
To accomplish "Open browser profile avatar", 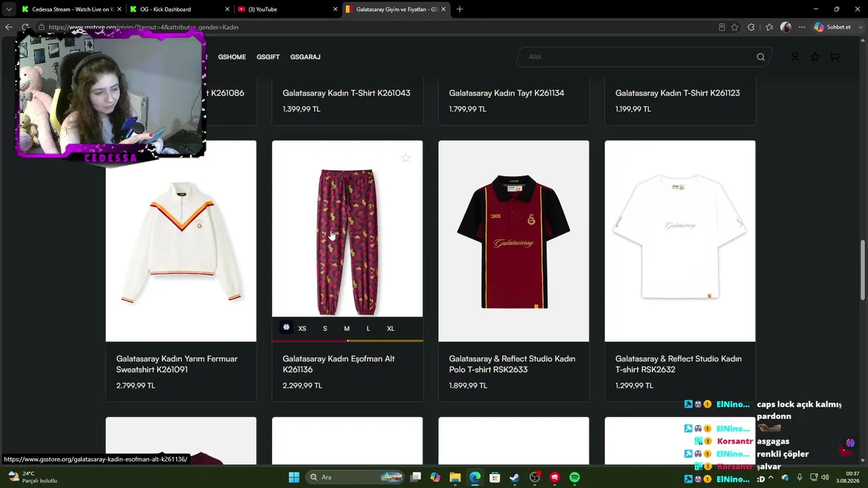I will click(786, 27).
